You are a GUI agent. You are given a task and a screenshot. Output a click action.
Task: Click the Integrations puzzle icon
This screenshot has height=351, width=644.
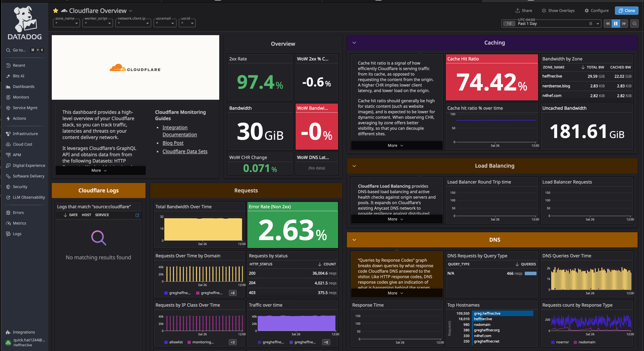click(8, 332)
